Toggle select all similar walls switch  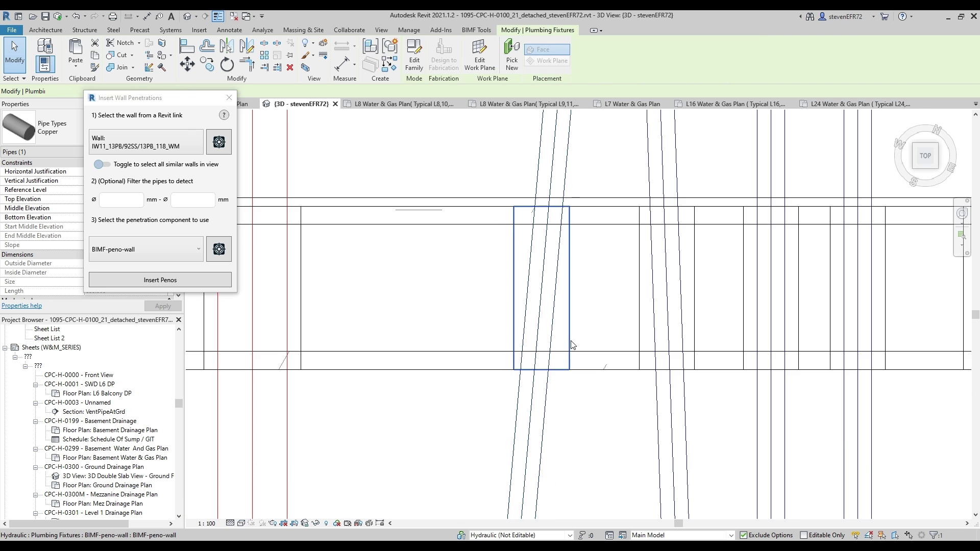coord(102,164)
